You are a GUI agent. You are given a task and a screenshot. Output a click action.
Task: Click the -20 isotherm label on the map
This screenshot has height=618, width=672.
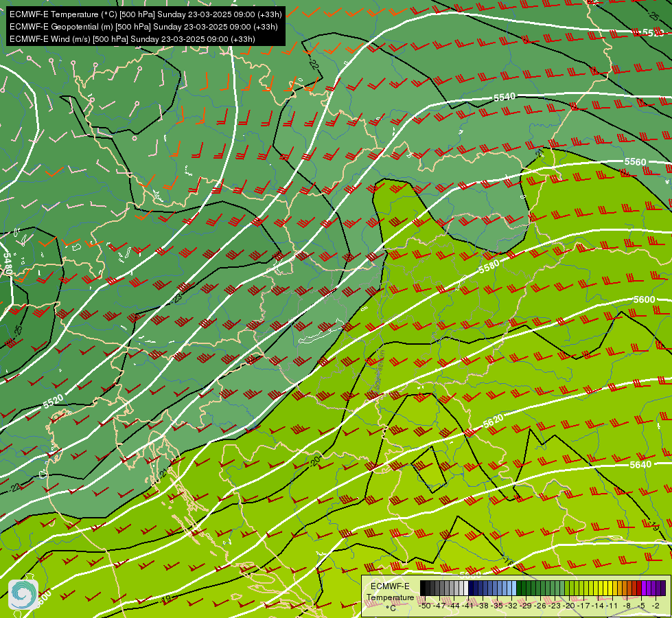pyautogui.click(x=314, y=461)
